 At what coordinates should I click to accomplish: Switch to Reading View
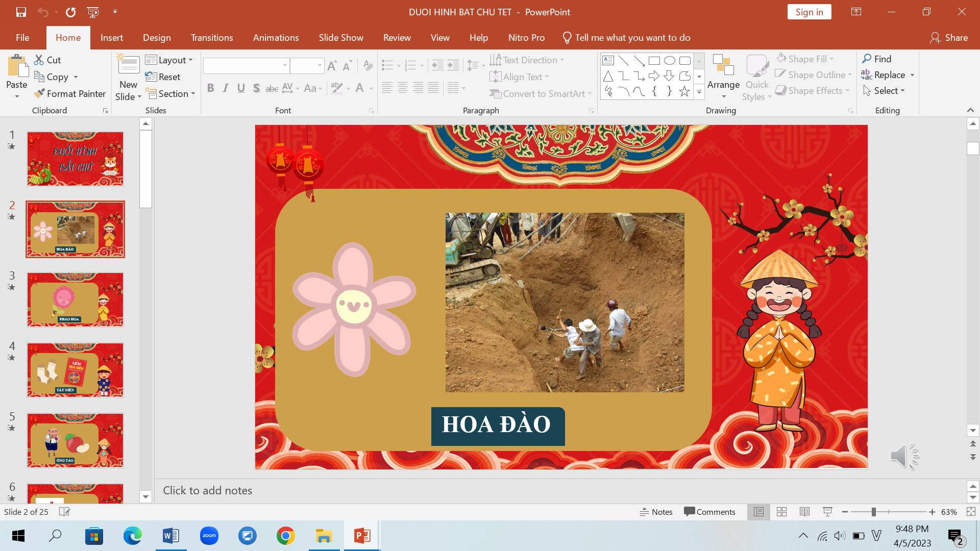click(804, 512)
